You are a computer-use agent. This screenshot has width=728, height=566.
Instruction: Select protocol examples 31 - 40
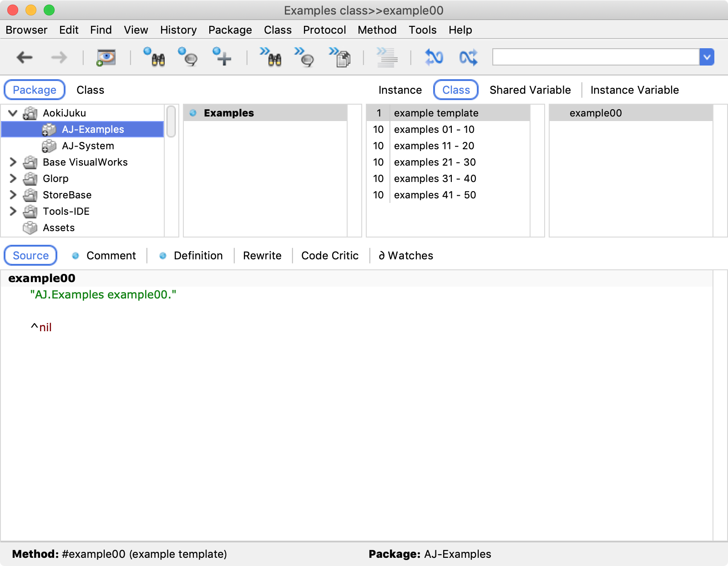(x=448, y=178)
